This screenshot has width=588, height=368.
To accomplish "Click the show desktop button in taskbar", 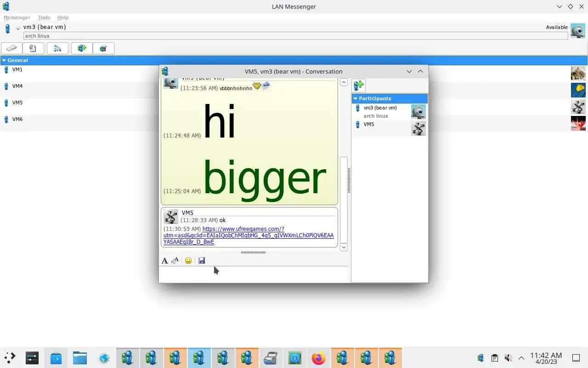I will 576,358.
